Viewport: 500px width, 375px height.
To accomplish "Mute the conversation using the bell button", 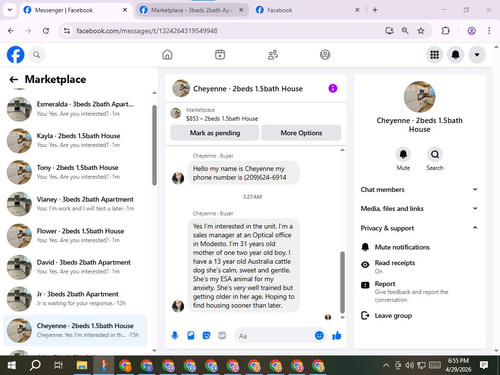I will (403, 154).
